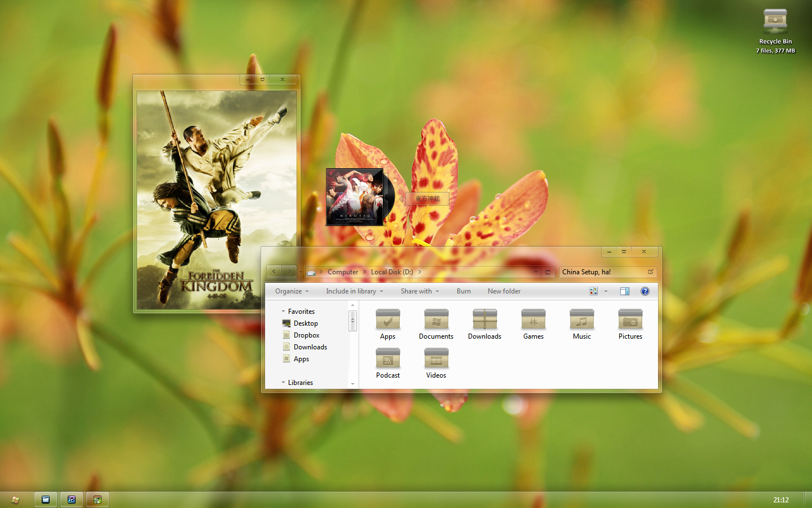The image size is (812, 508).
Task: Open Explorer help
Action: (x=645, y=291)
